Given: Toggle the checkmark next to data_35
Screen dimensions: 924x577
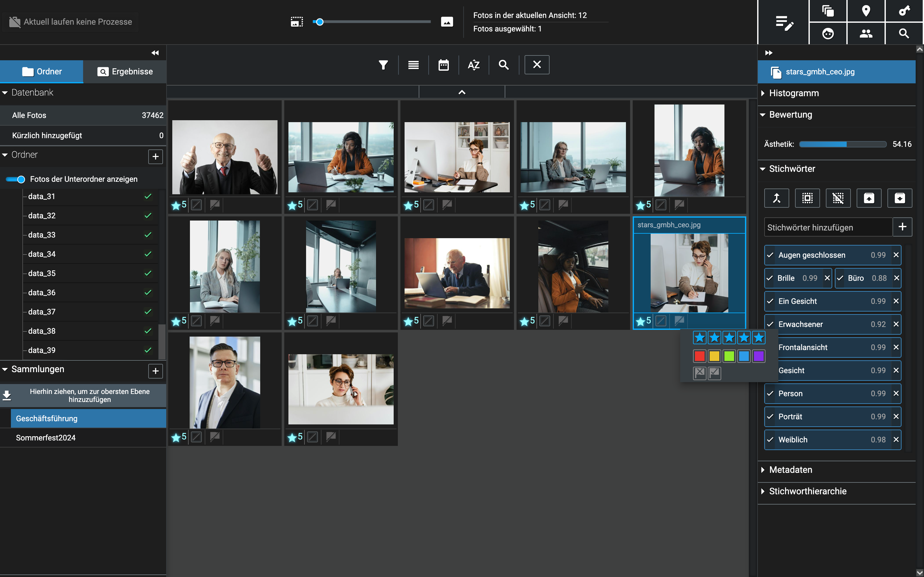Looking at the screenshot, I should coord(148,273).
